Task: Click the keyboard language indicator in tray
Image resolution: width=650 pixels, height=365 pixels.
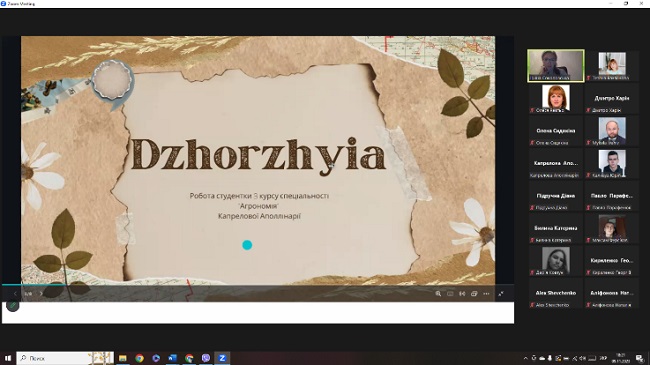Action: [603, 358]
